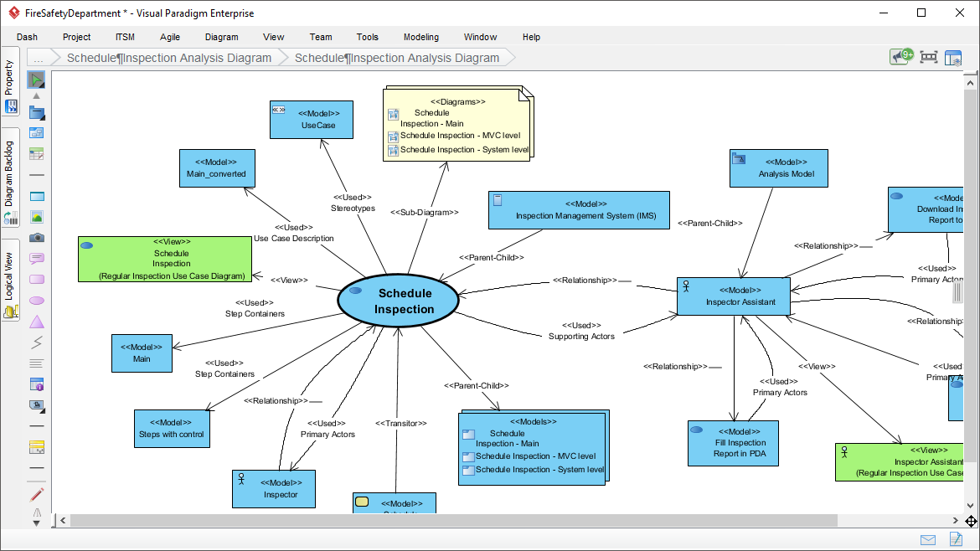Pick the stamp tool with corner arrow

point(37,406)
